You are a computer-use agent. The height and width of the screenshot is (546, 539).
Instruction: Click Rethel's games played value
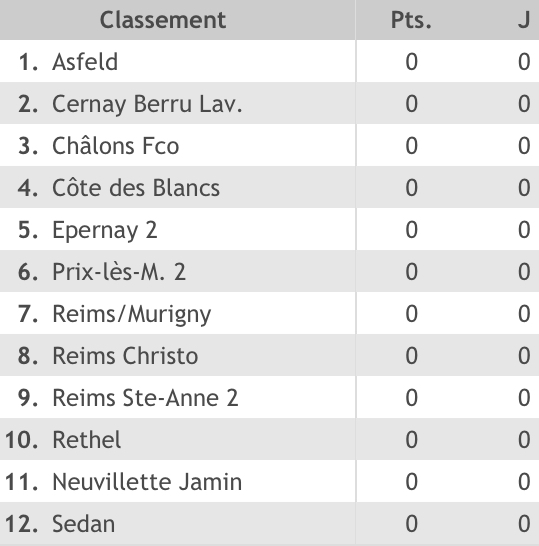coord(524,439)
